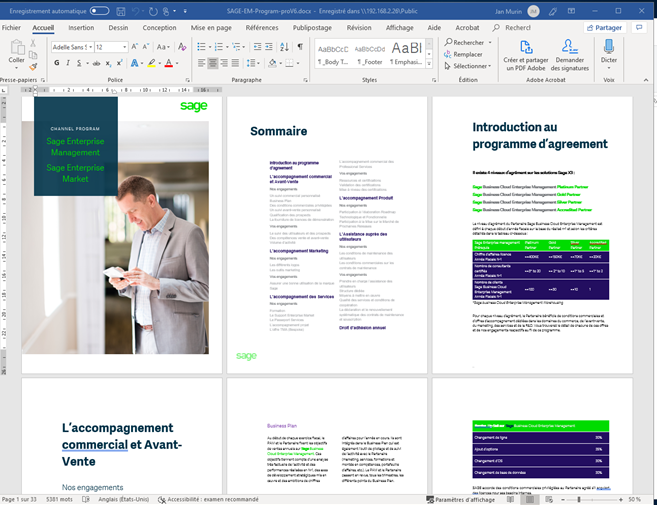Click the numbered list icon

[219, 47]
